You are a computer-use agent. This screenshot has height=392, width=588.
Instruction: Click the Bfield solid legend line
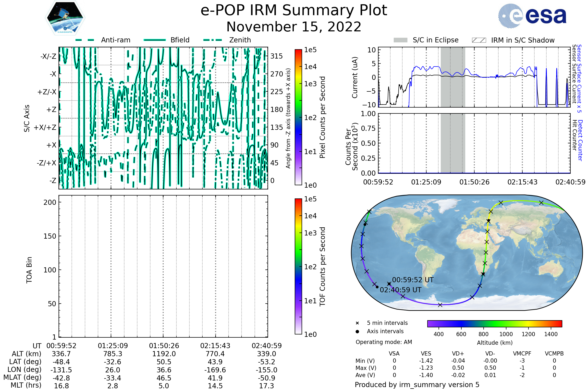[155, 40]
